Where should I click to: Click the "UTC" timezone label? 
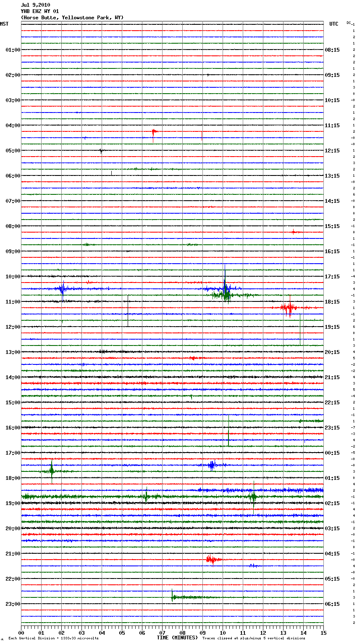334,24
